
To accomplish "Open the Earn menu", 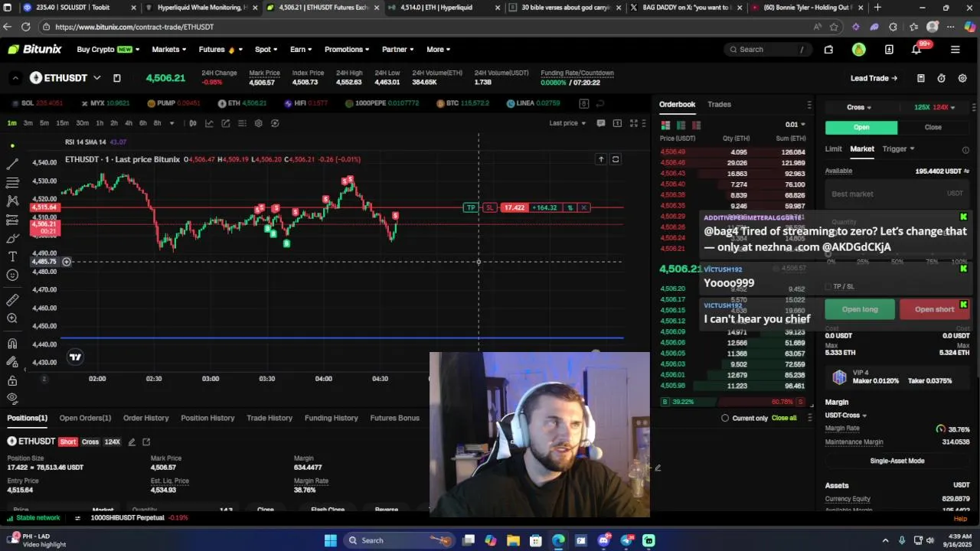I will tap(301, 50).
